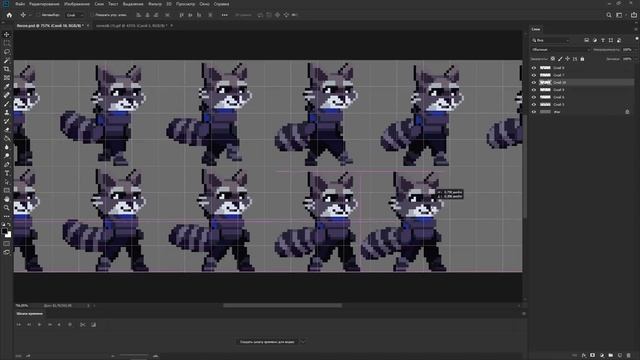Select the Gradient tool
640x360 pixels.
[x=7, y=138]
